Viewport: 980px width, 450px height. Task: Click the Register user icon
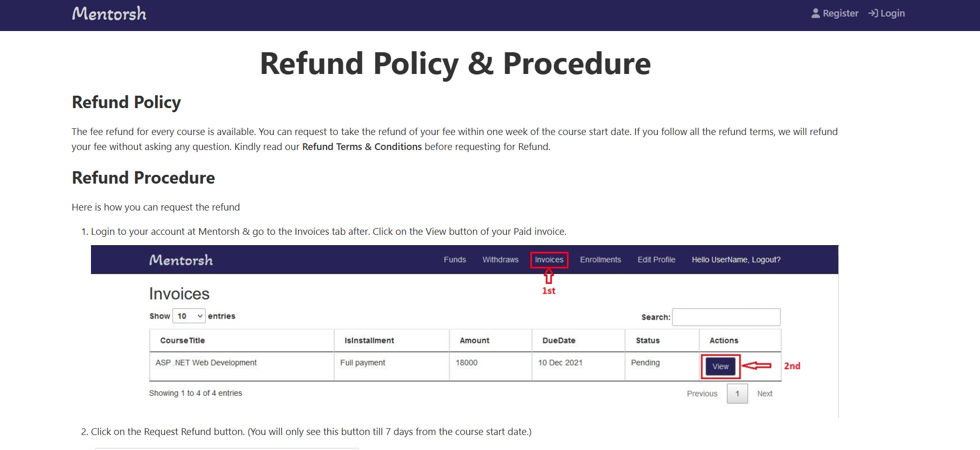(x=816, y=13)
